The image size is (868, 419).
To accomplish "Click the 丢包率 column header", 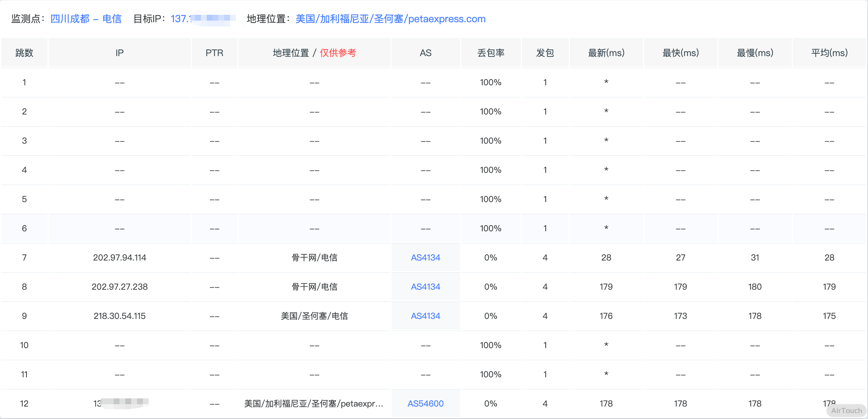I will point(490,53).
